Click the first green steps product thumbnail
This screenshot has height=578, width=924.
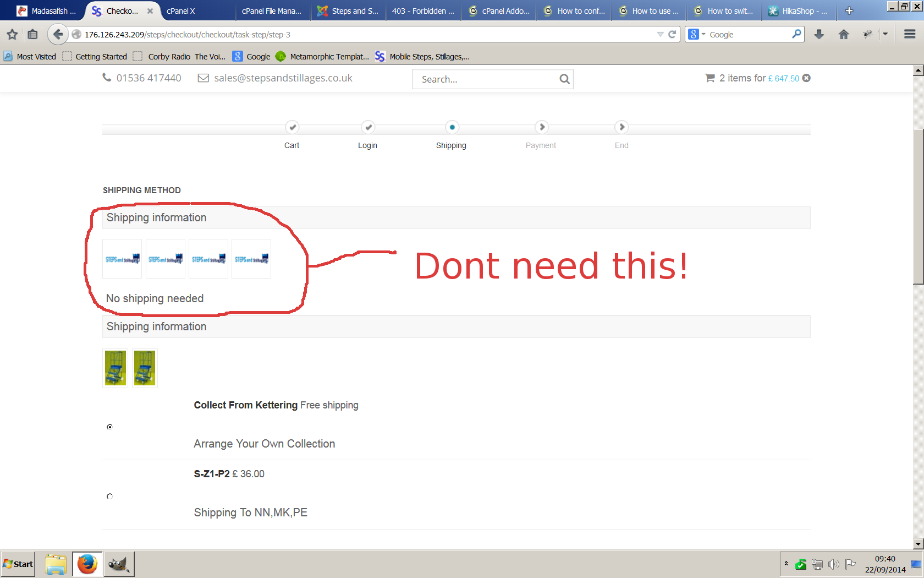pyautogui.click(x=116, y=368)
